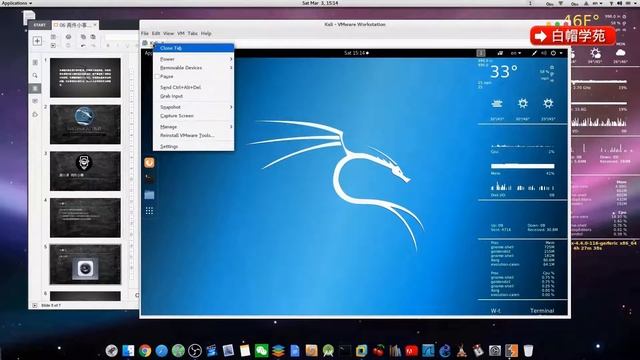Expand the Manage submenu
This screenshot has width=640, height=360.
(x=193, y=127)
